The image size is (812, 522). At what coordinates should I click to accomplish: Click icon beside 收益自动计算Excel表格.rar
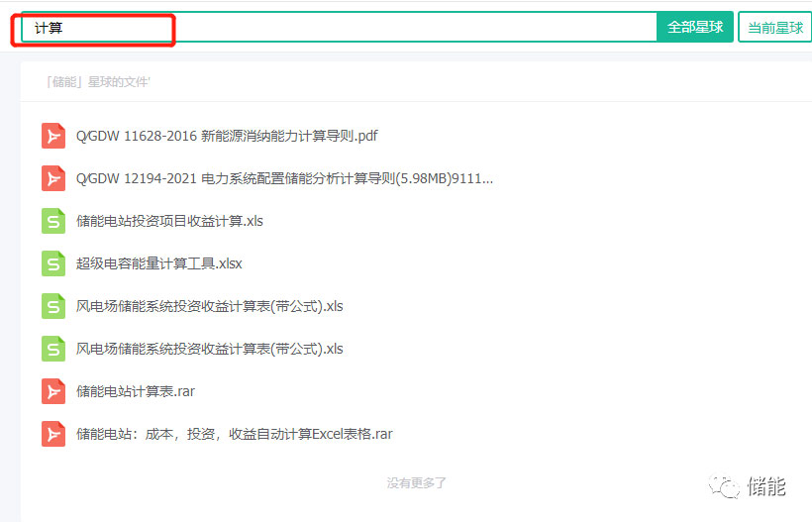(x=53, y=434)
